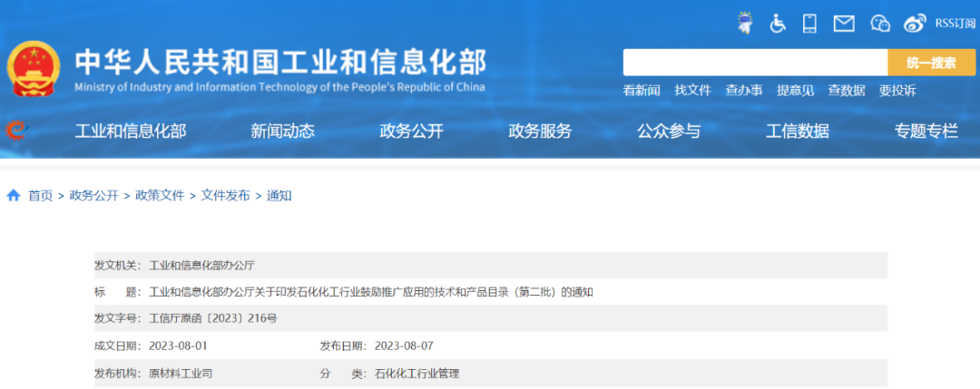Click the 发文机关 label
This screenshot has height=389, width=980.
(x=118, y=266)
